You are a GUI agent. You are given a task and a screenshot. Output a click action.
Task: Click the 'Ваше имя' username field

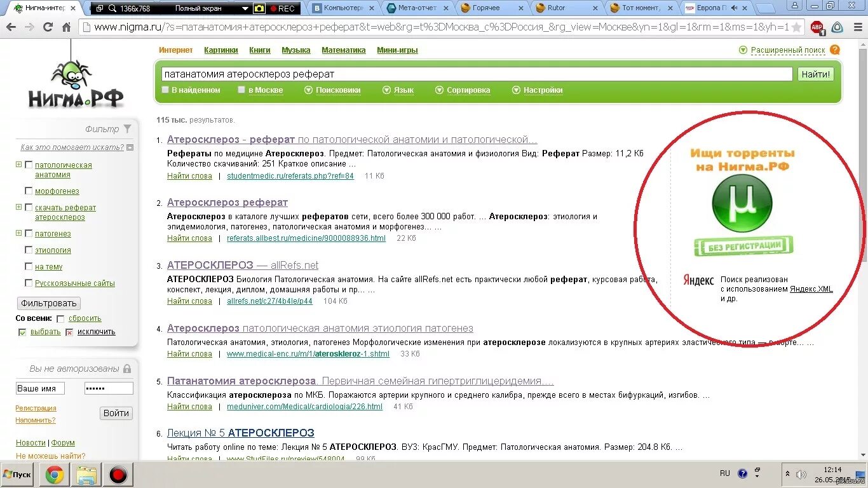(x=40, y=388)
